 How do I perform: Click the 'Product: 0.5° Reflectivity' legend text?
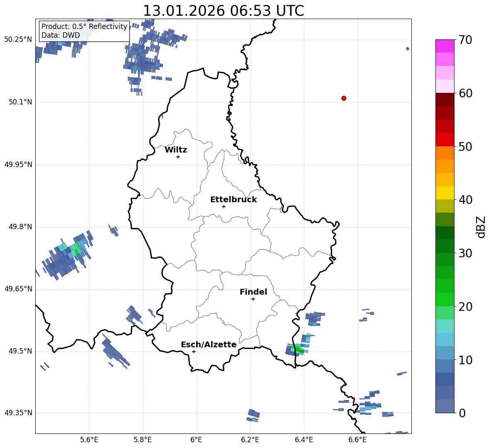click(x=84, y=26)
